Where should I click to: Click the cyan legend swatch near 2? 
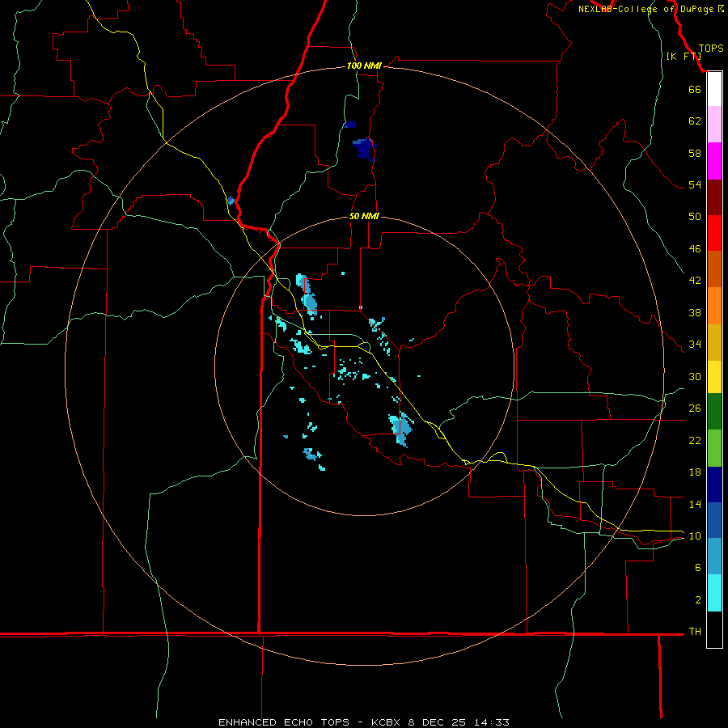tap(714, 593)
